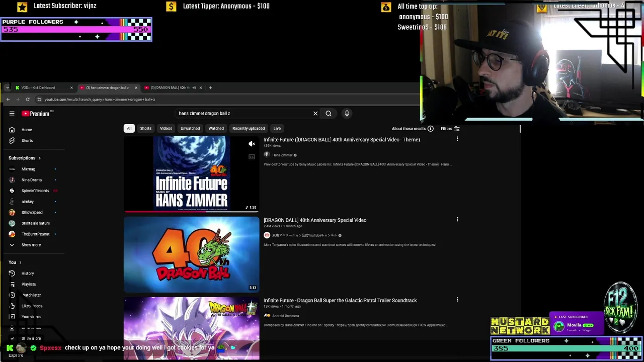Open the Nina Drama channel subscription
The image size is (644, 362).
[x=32, y=180]
